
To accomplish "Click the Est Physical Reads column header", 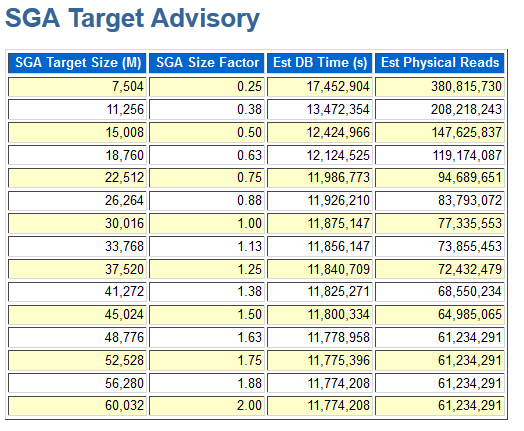I will pyautogui.click(x=440, y=63).
